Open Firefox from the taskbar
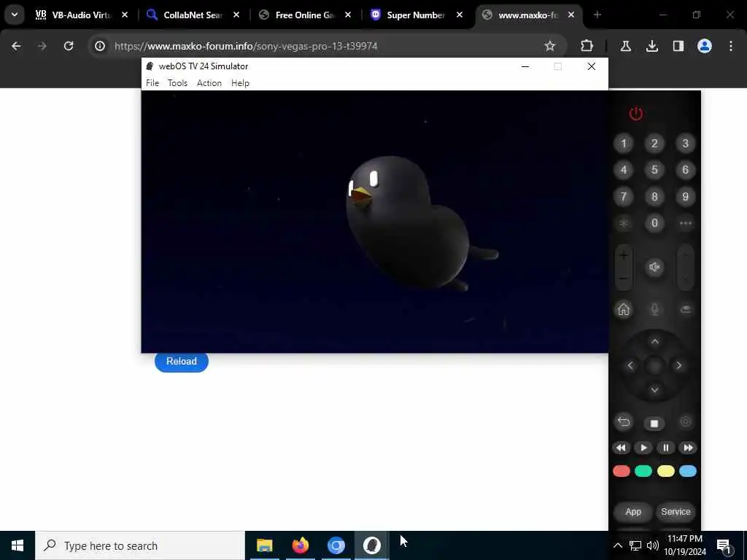 (300, 545)
